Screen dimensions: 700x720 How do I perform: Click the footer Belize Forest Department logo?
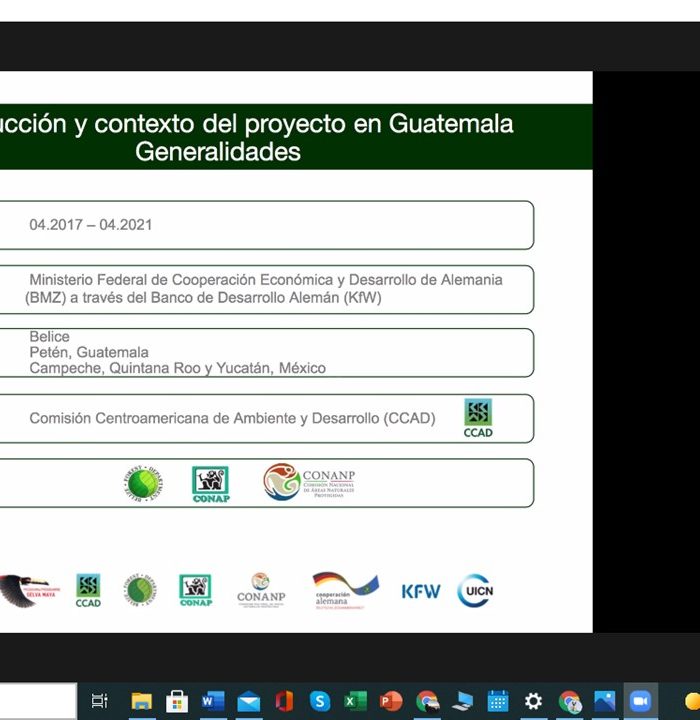click(x=140, y=590)
